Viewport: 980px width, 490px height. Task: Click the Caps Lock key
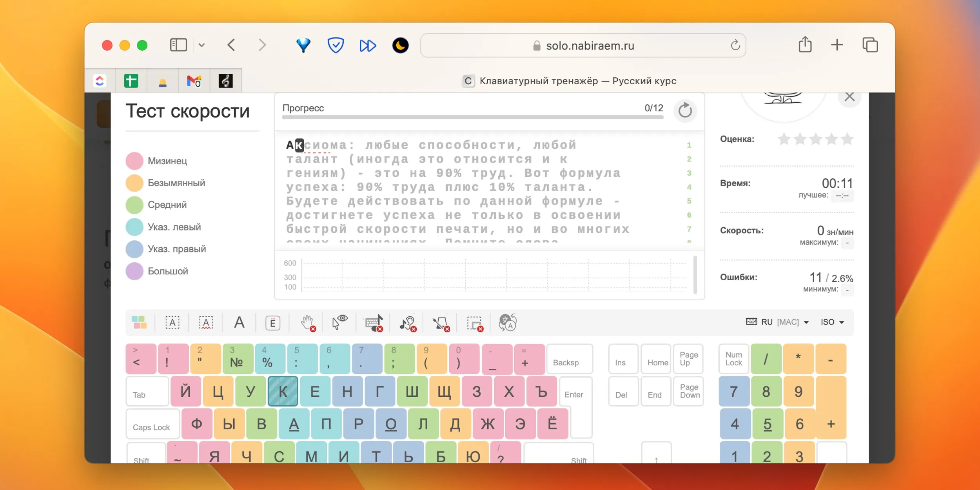click(x=153, y=424)
